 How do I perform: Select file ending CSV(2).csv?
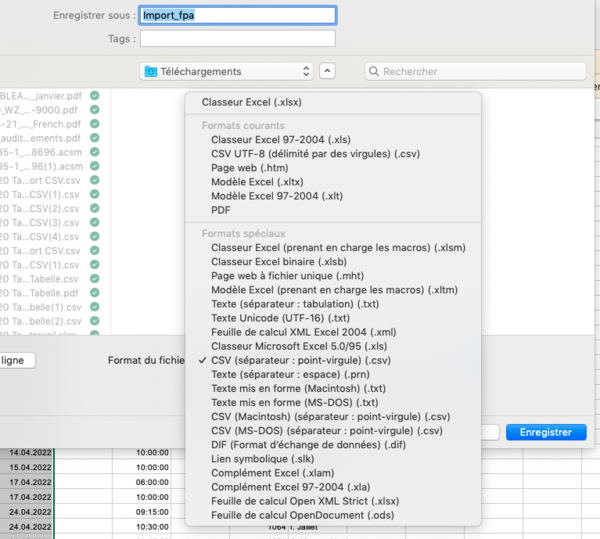coord(40,208)
